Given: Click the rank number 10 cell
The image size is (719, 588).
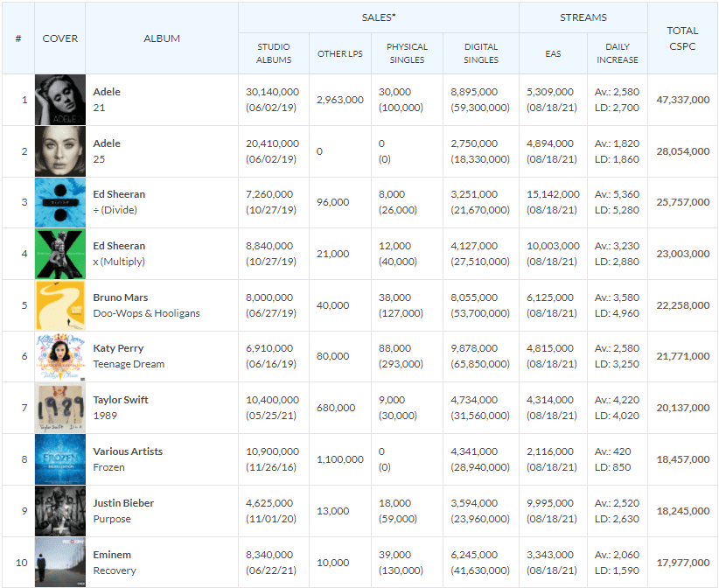Looking at the screenshot, I should tap(22, 563).
